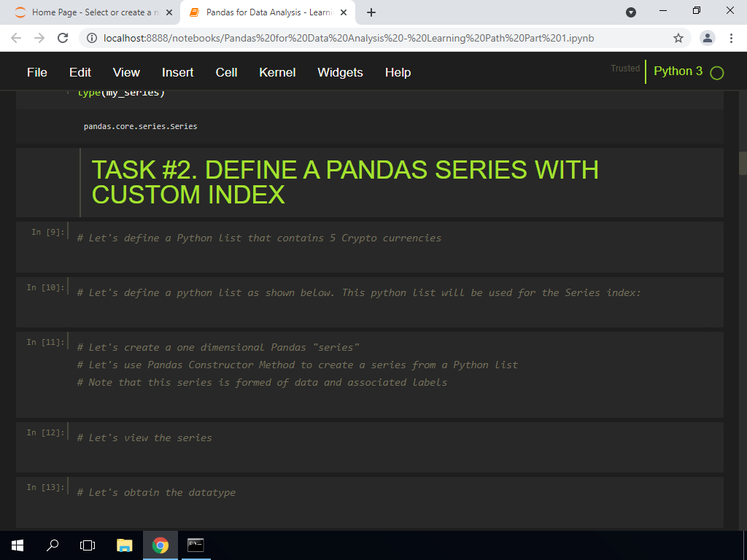The width and height of the screenshot is (747, 560).
Task: Open the Chrome browser menu (three dots)
Action: point(732,37)
